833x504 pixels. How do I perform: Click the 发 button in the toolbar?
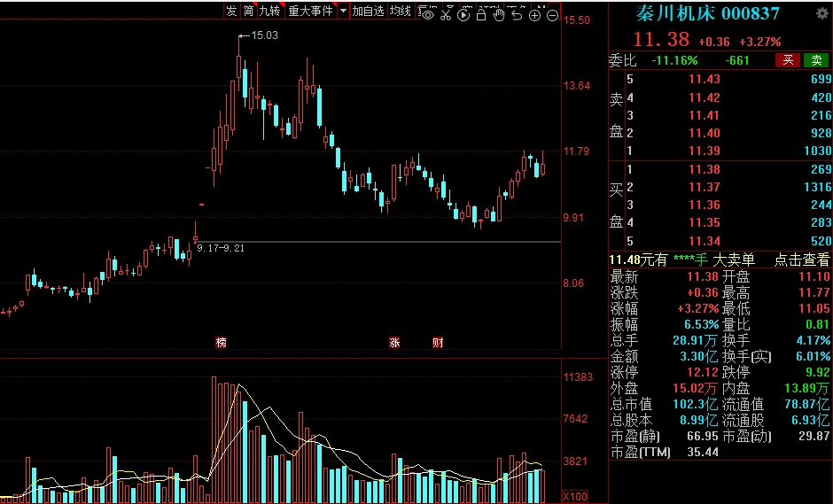tap(231, 12)
